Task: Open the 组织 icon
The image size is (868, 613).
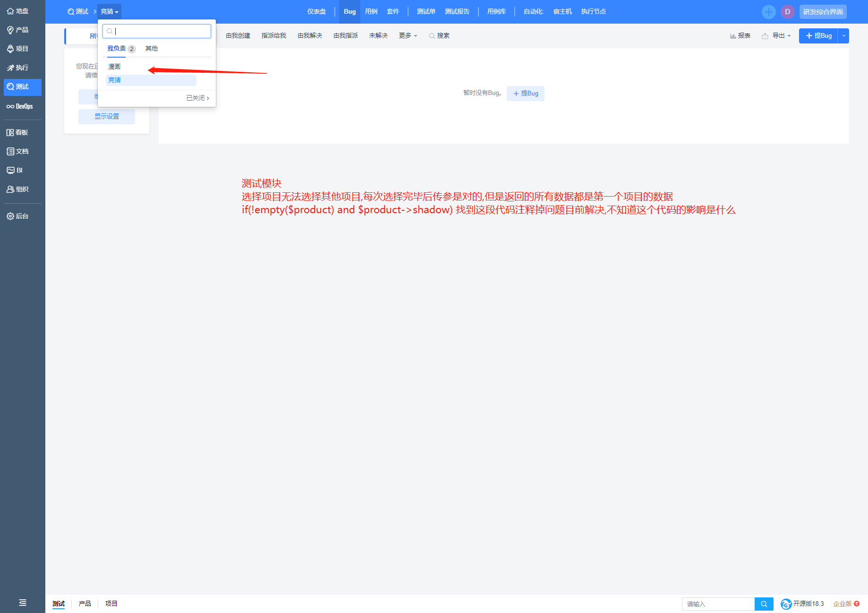Action: [22, 189]
